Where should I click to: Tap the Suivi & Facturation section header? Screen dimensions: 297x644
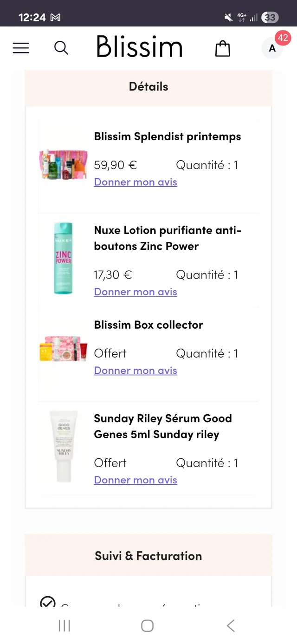tap(148, 556)
